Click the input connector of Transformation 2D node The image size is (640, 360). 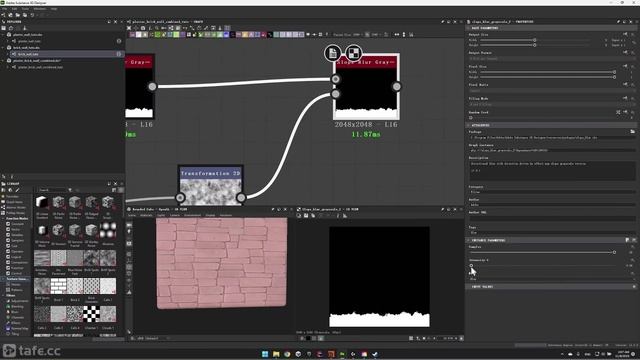tap(180, 198)
